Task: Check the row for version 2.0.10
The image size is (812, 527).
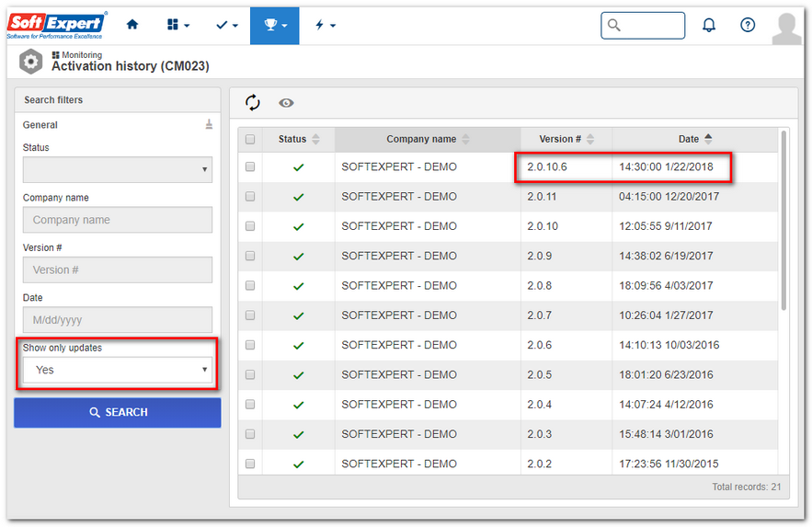Action: [250, 226]
